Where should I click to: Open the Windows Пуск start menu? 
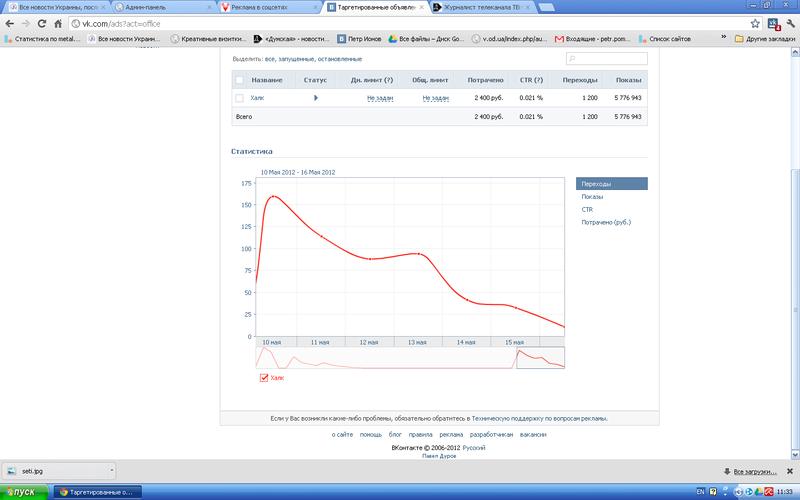pyautogui.click(x=24, y=492)
